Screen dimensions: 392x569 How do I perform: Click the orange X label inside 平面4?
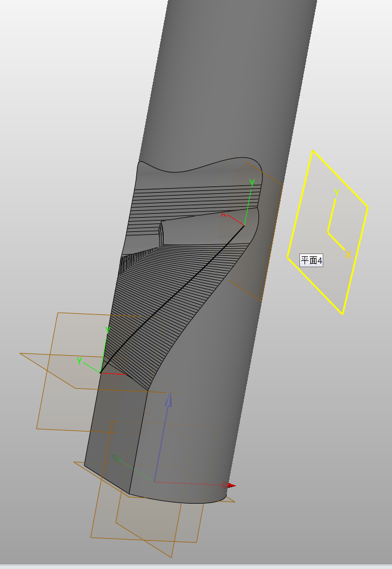click(x=348, y=255)
